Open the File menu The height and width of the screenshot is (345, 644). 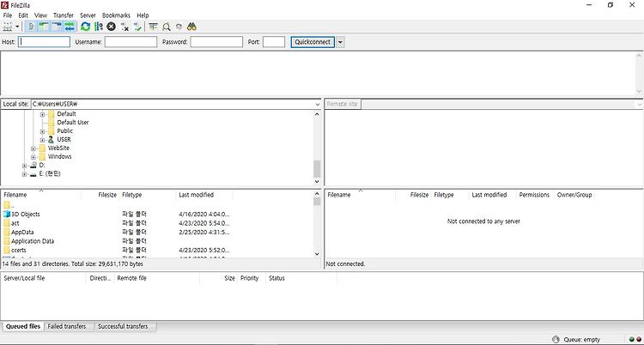[8, 15]
